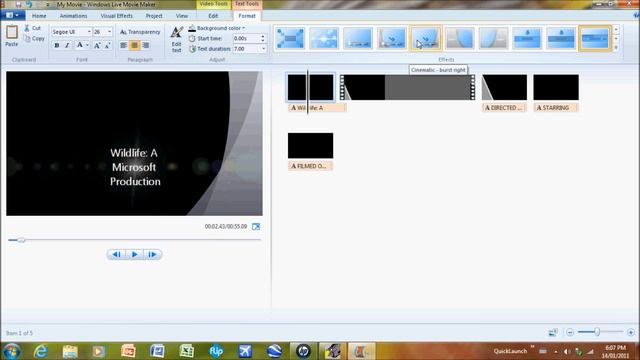
Task: Select the Text Tools Format tab
Action: pos(247,16)
